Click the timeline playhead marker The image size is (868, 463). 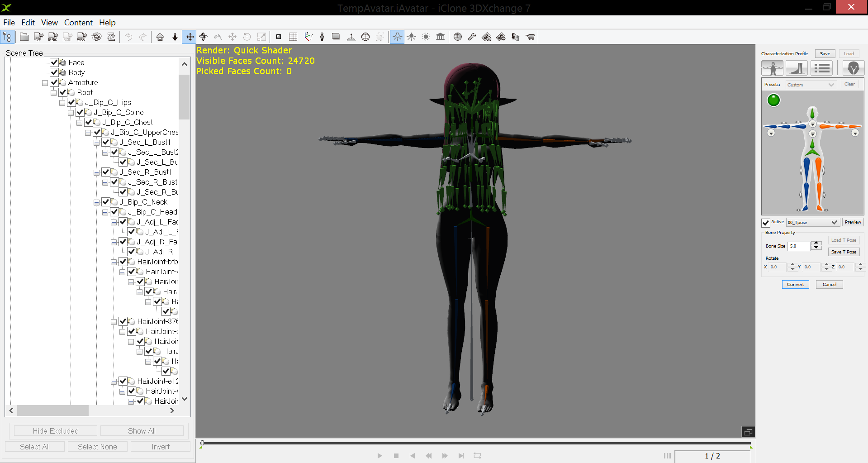click(202, 443)
